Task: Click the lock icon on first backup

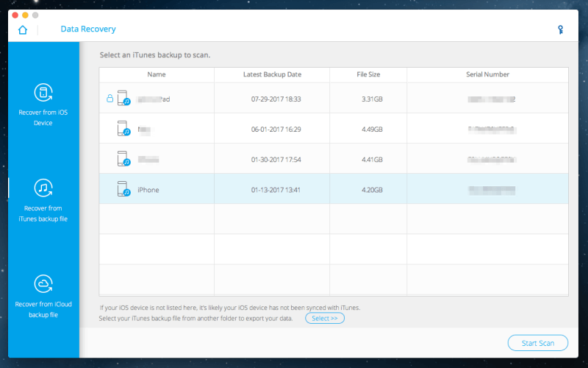Action: [x=110, y=99]
